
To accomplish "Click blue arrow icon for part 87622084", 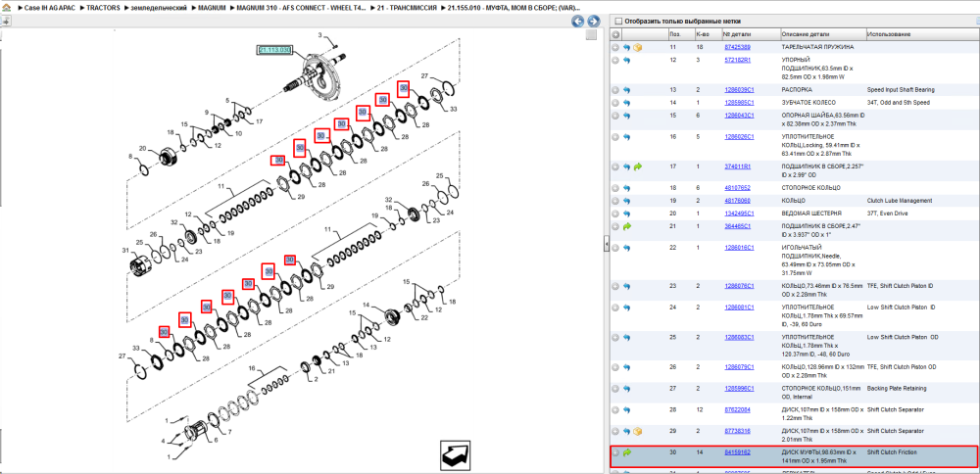I will 626,410.
